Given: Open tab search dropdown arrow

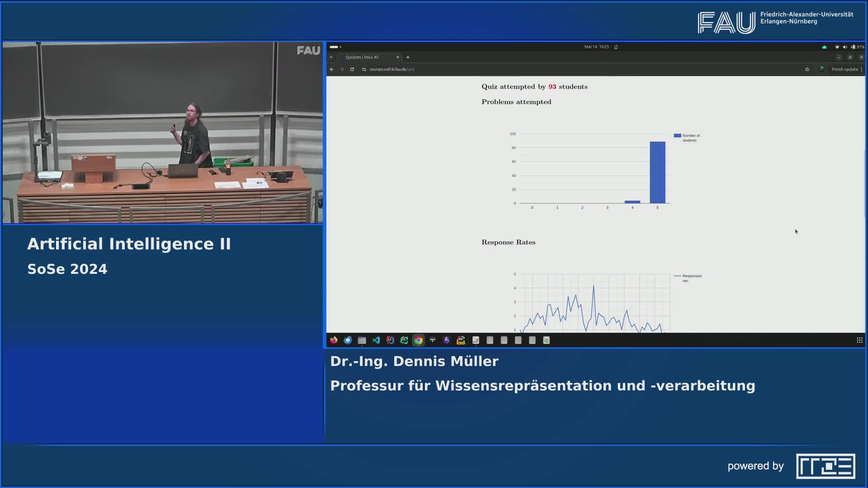Looking at the screenshot, I should [331, 57].
